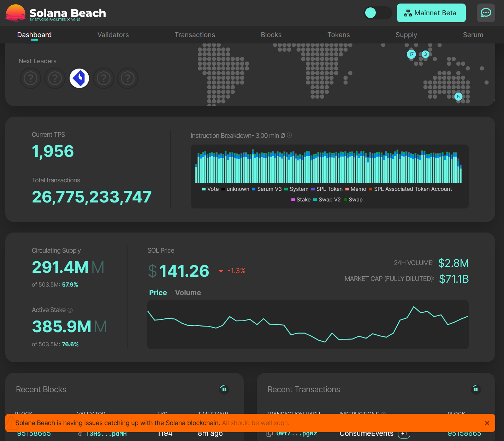The height and width of the screenshot is (441, 504).
Task: Click the 76.6% active stake percentage
Action: pyautogui.click(x=70, y=344)
